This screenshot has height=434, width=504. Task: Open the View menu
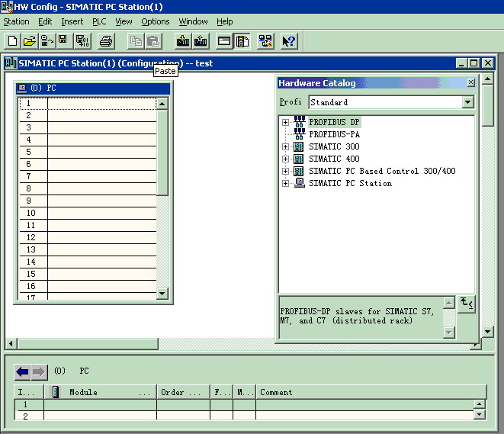tap(124, 21)
